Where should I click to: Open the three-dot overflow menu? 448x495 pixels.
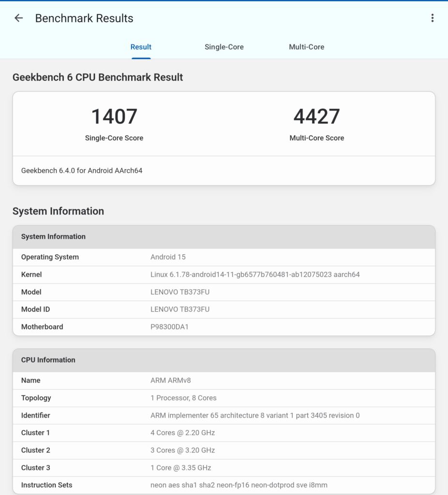coord(432,18)
